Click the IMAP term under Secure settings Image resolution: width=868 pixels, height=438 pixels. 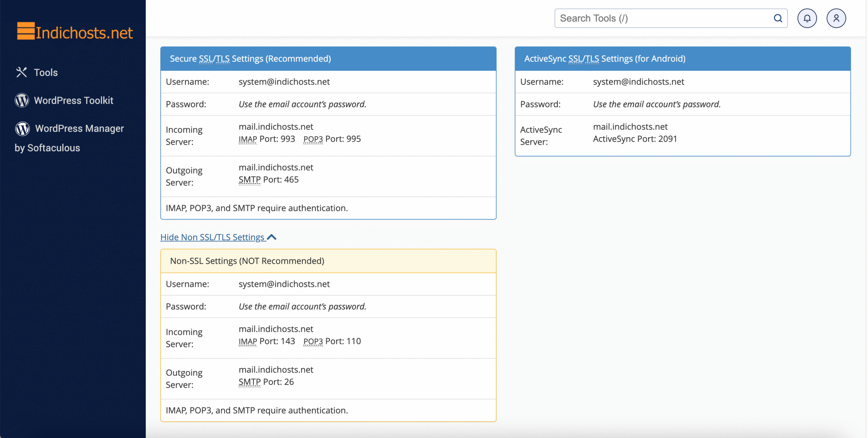[x=247, y=138]
